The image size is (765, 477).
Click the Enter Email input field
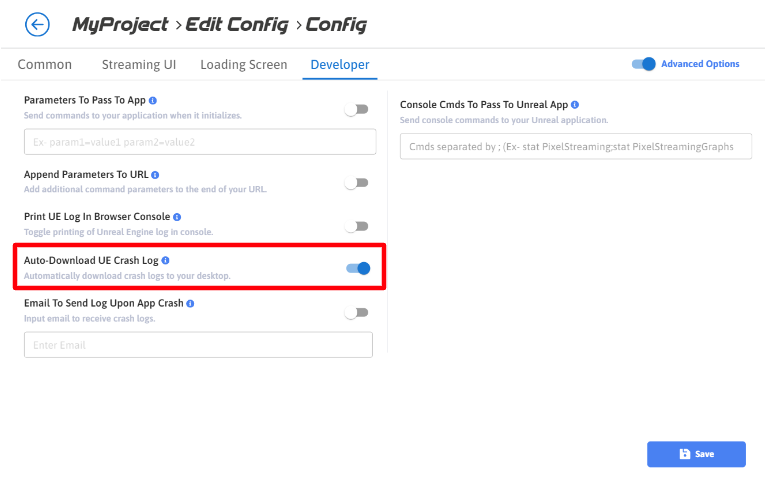tap(198, 345)
